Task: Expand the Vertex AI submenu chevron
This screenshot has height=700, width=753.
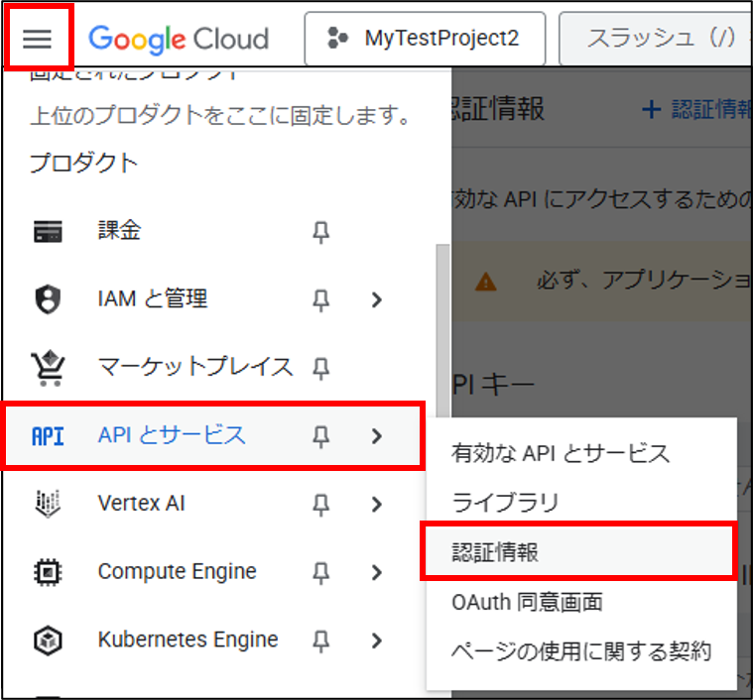Action: [x=377, y=505]
